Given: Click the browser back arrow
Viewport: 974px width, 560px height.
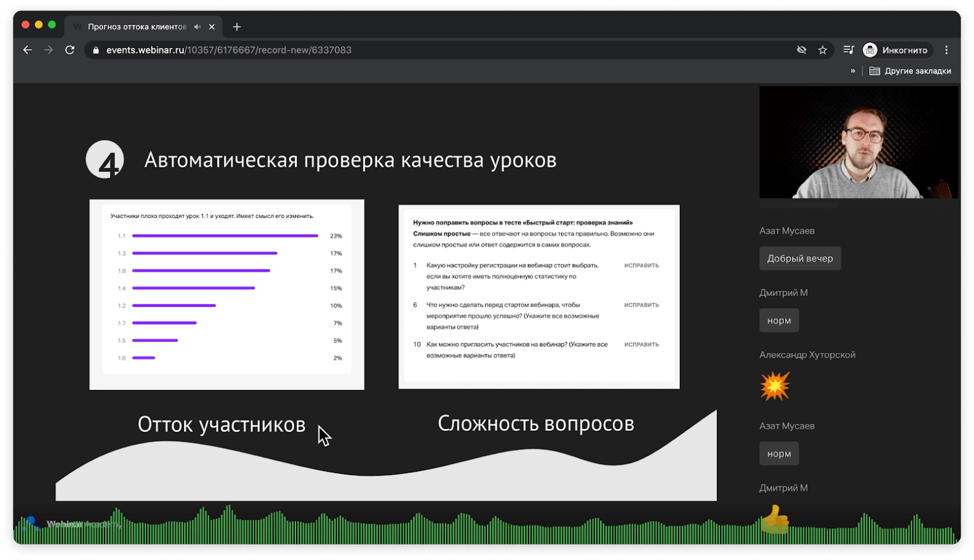Looking at the screenshot, I should point(27,50).
